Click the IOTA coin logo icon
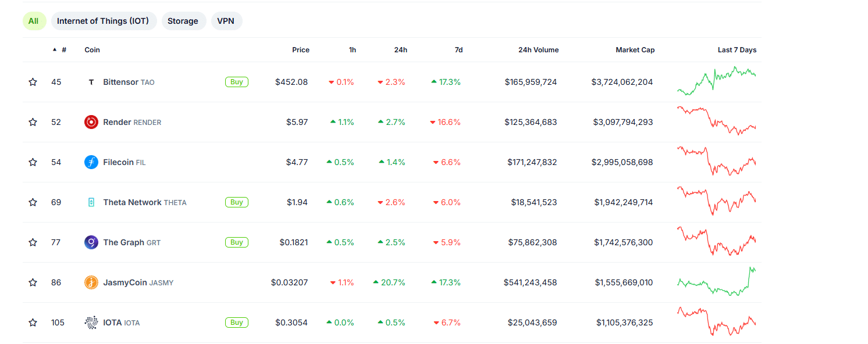Viewport: 868px width, 344px height. coord(91,322)
